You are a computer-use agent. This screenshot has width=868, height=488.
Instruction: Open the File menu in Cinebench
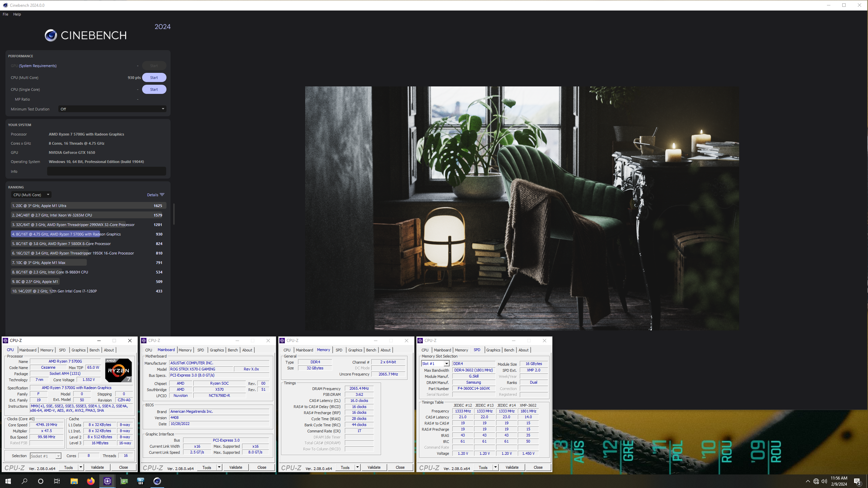point(5,14)
